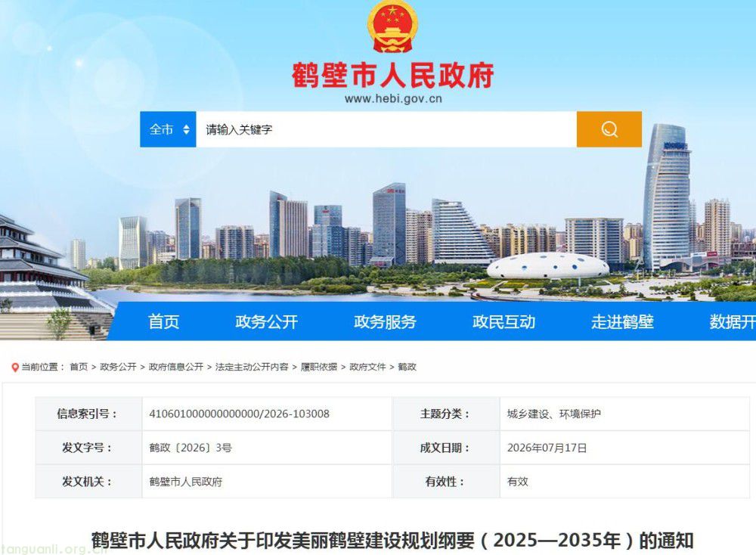Click the www.hebi.gov.cn URL text
The height and width of the screenshot is (555, 756).
coord(393,99)
